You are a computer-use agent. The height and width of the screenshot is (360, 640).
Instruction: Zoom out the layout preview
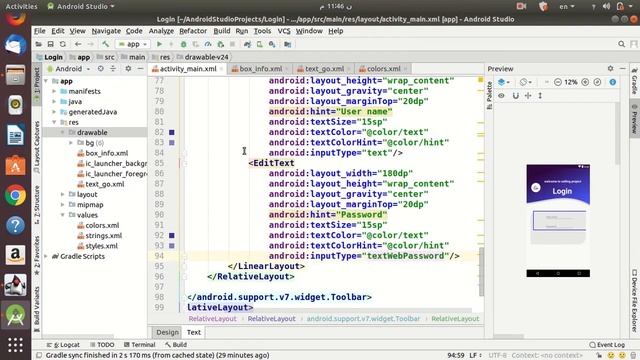click(558, 82)
